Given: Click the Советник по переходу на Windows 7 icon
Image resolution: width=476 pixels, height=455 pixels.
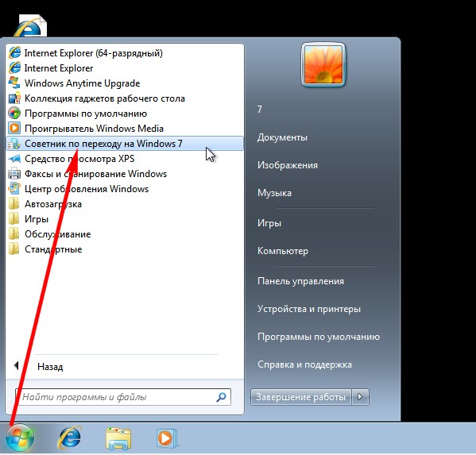Looking at the screenshot, I should coord(14,144).
